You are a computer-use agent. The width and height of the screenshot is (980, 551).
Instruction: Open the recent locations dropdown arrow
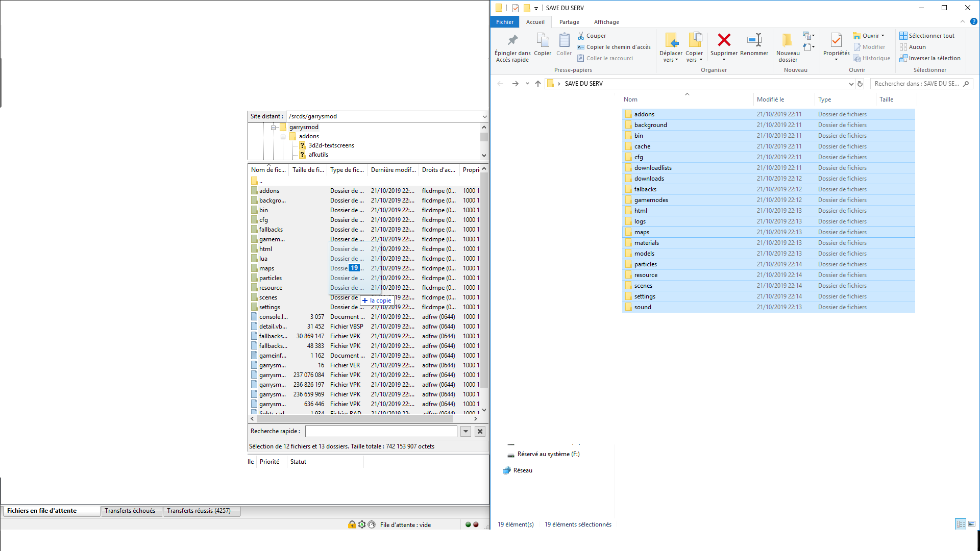[527, 84]
